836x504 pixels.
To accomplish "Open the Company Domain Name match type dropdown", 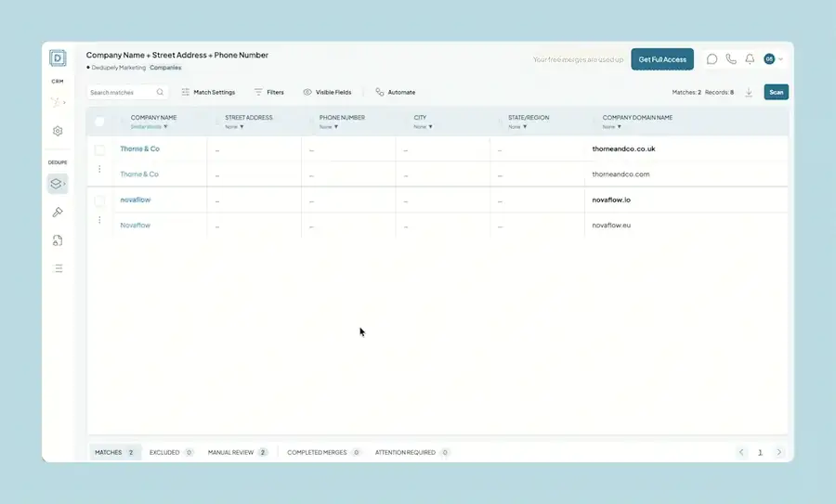I will pos(611,127).
